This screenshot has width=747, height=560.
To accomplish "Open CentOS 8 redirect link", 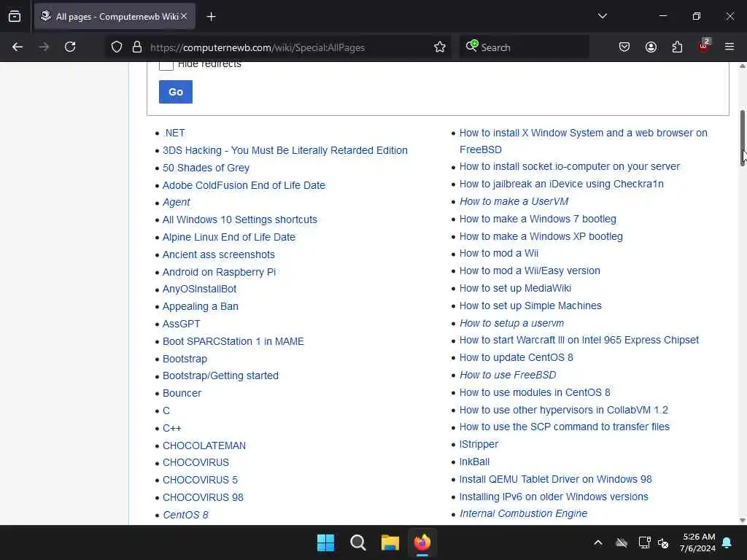I will pos(185,515).
